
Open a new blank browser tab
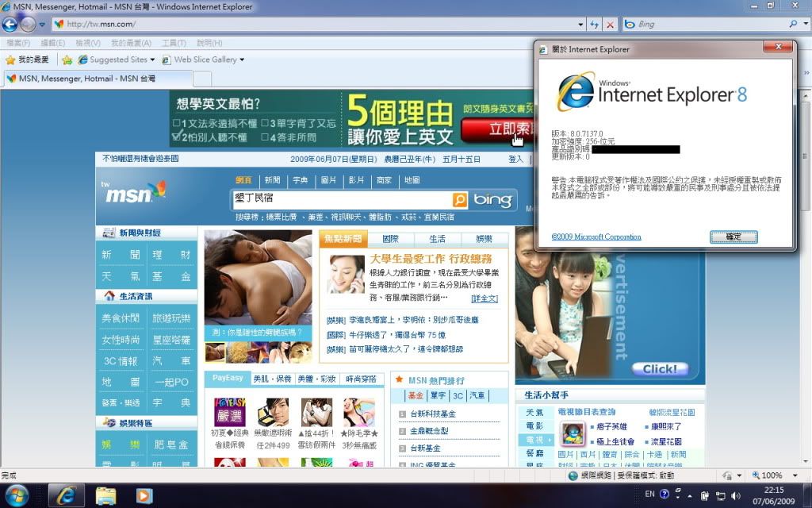202,79
